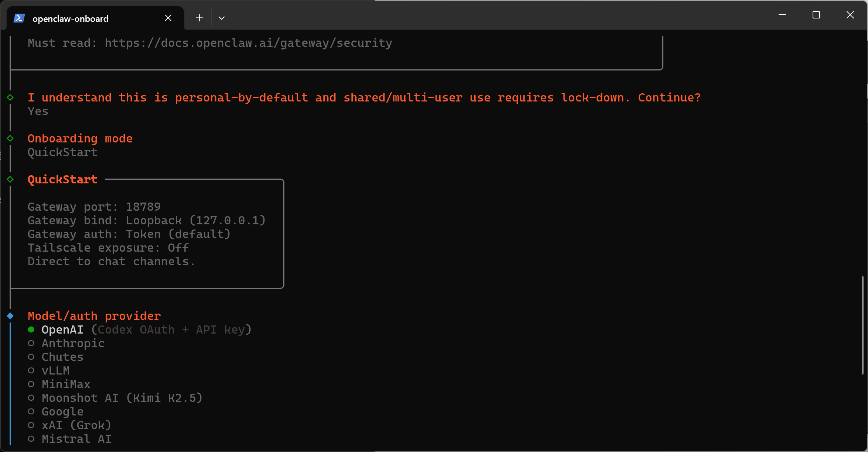Switch to the openclaw-onboard tab
868x452 pixels.
click(x=95, y=18)
